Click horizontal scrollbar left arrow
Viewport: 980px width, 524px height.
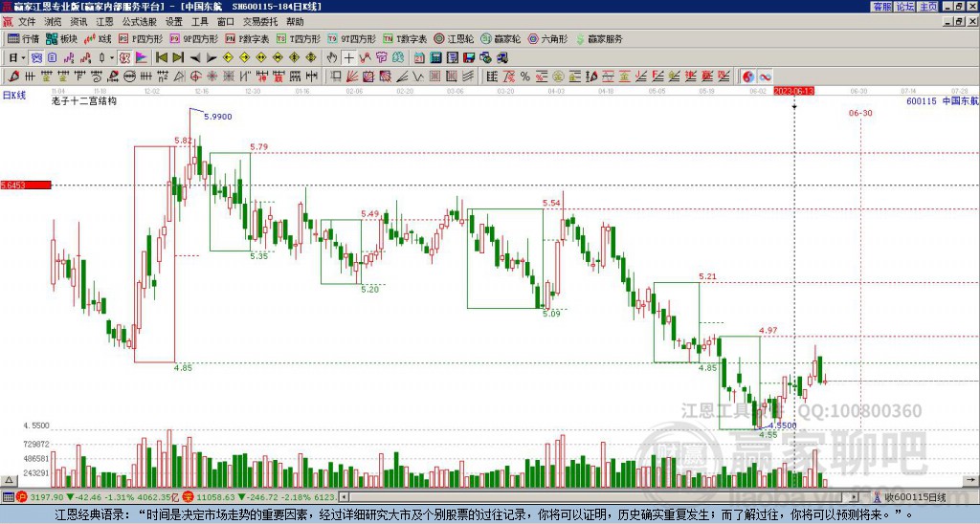[344, 497]
